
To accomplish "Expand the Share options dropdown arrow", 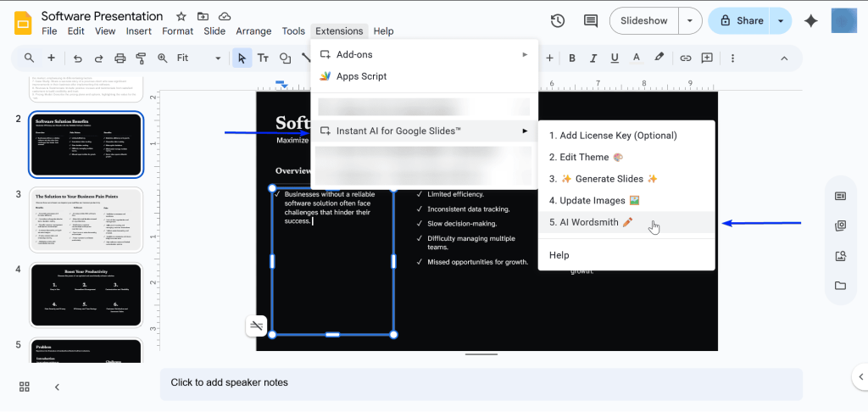I will 780,21.
